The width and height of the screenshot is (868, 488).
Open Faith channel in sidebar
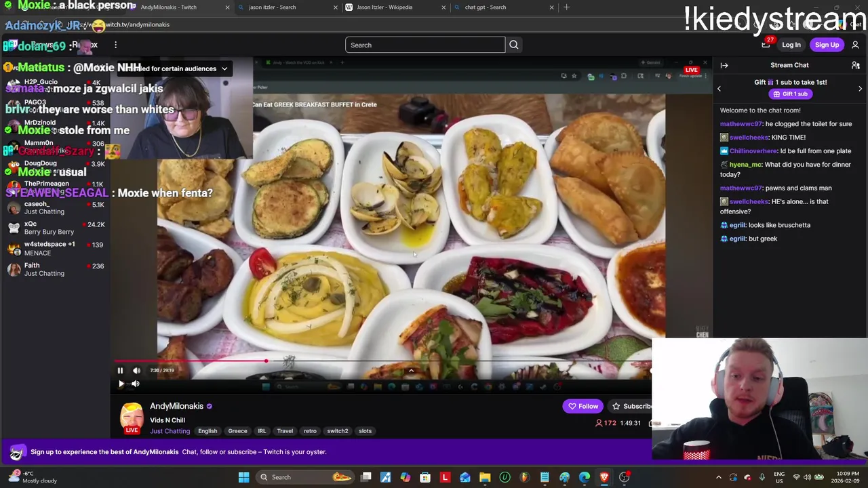[57, 269]
